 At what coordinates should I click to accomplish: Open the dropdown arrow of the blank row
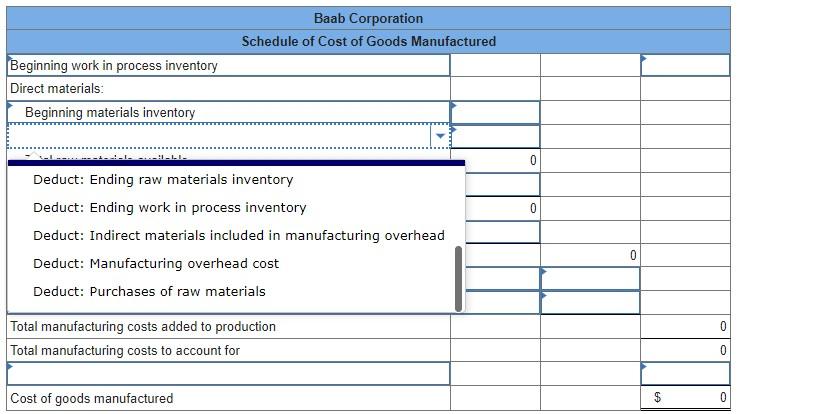[x=440, y=136]
